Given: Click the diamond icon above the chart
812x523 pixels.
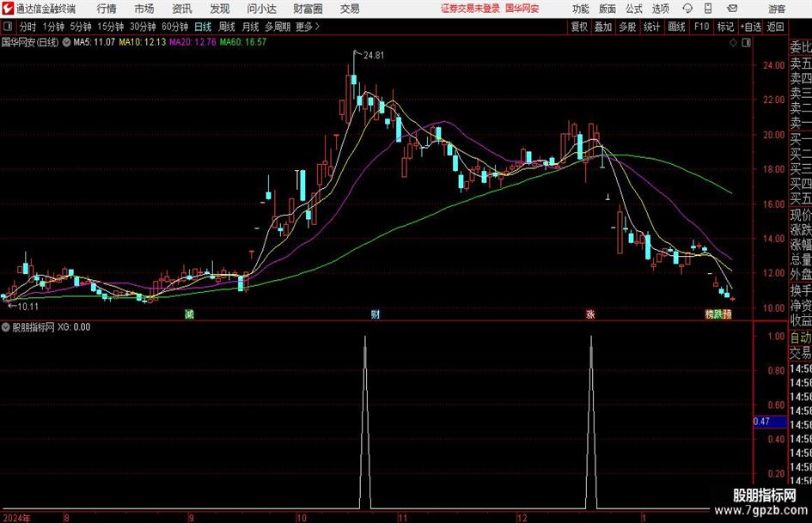Looking at the screenshot, I should point(733,43).
